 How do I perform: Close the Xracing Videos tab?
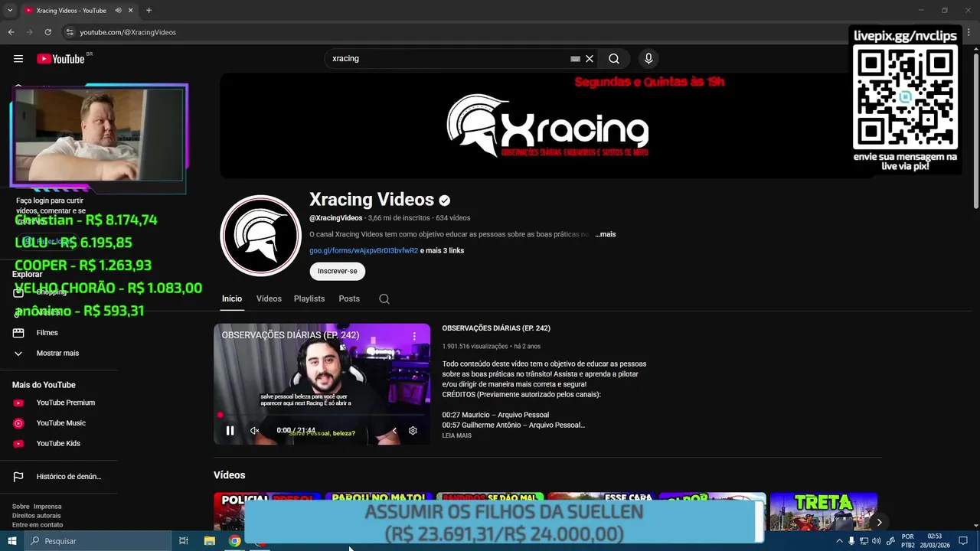point(131,11)
